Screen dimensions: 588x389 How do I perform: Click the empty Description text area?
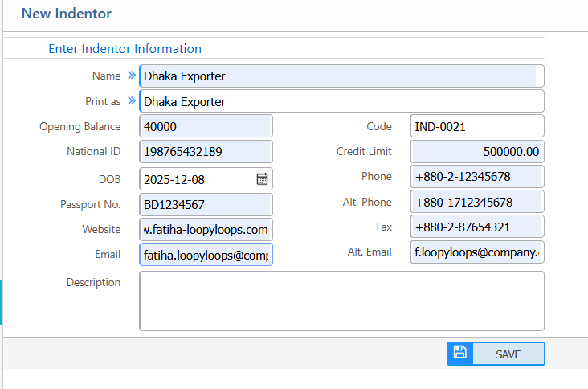click(x=341, y=301)
